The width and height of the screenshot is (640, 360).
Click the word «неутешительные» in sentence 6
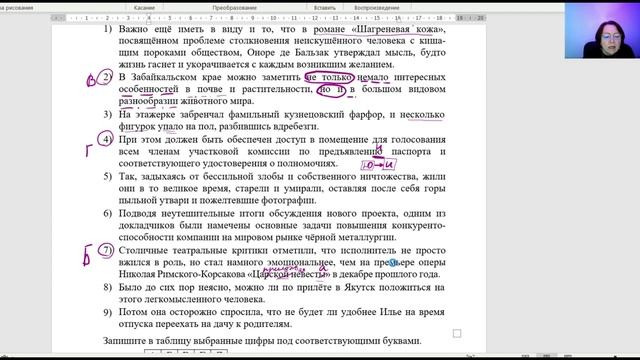(x=197, y=213)
